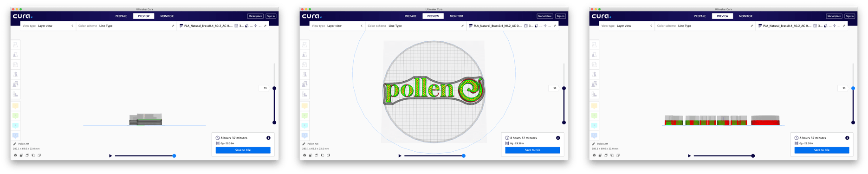
Task: Click yellow extruder button in middle window
Action: pos(304,106)
